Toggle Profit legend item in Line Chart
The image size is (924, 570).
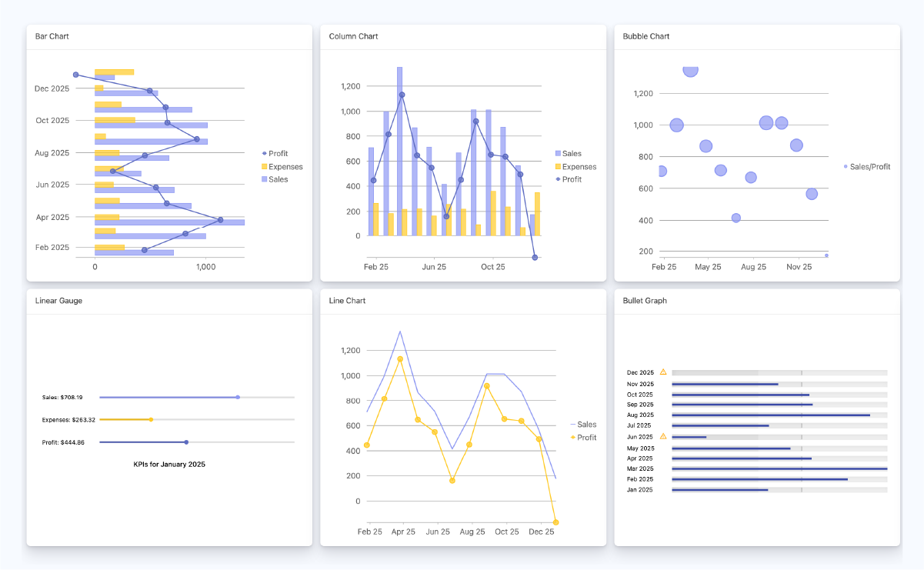(x=585, y=438)
